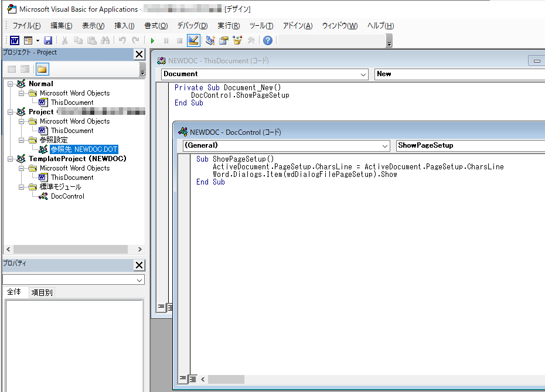
Task: Open the dropdown arrow beside Insert UserForm
Action: click(x=38, y=40)
